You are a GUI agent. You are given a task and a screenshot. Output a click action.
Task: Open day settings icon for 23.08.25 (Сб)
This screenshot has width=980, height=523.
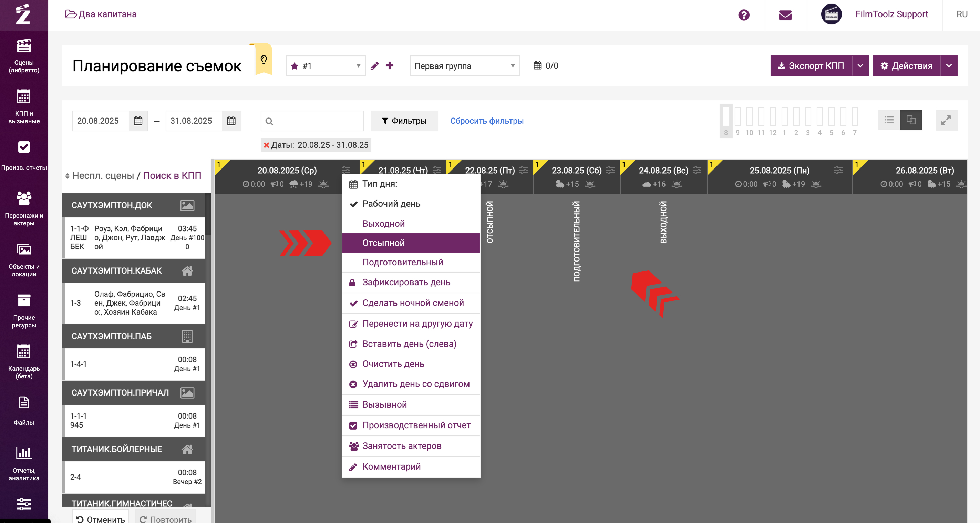click(x=610, y=170)
